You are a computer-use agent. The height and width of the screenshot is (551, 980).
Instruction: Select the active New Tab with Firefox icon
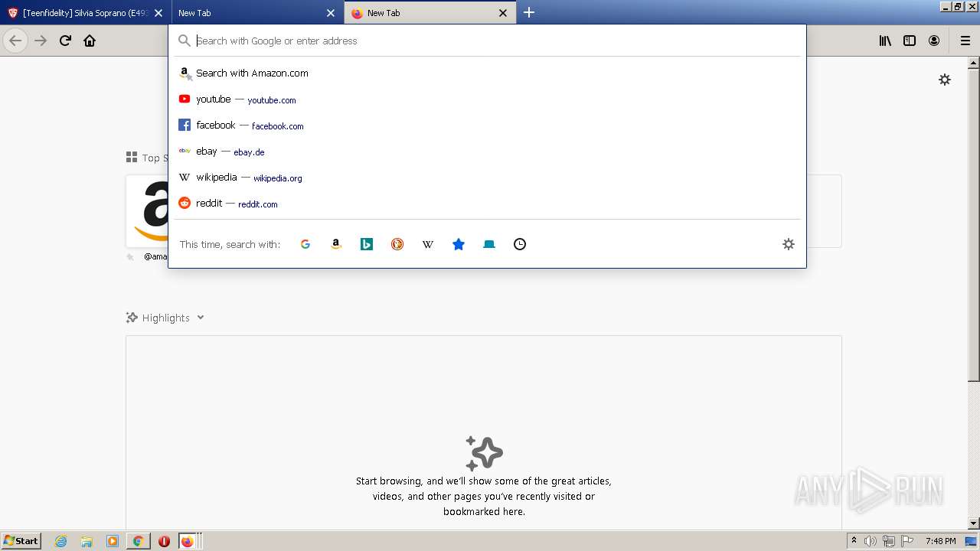click(430, 13)
